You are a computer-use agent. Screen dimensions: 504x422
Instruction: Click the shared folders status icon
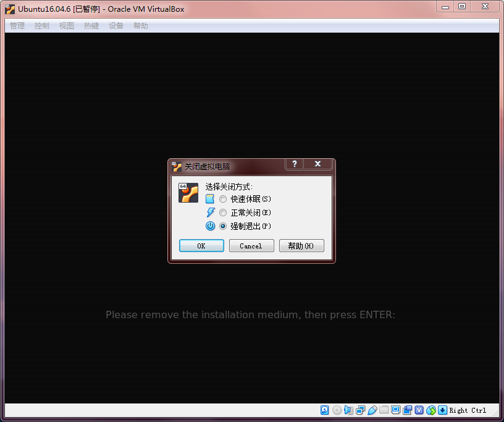click(x=384, y=410)
